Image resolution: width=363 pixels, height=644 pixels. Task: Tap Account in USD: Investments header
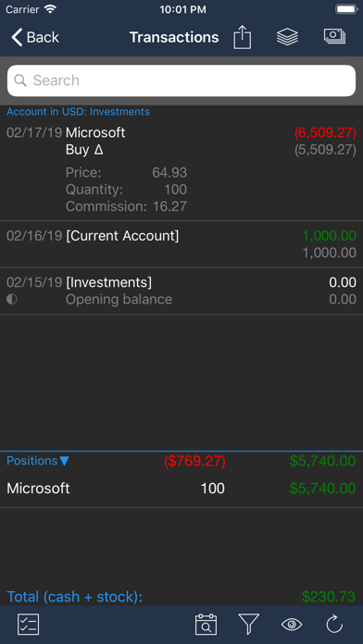[x=78, y=112]
